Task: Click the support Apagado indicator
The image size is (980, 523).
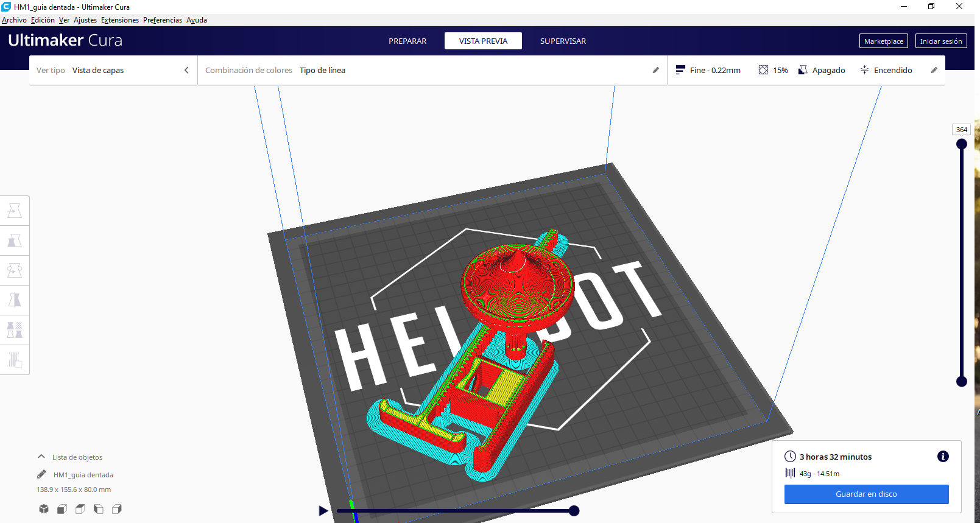Action: point(822,70)
